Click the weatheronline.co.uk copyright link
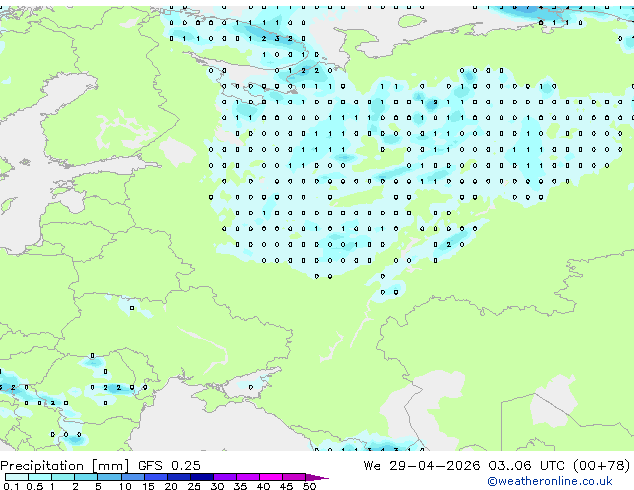Screen dimensions: 634x490 550,481
